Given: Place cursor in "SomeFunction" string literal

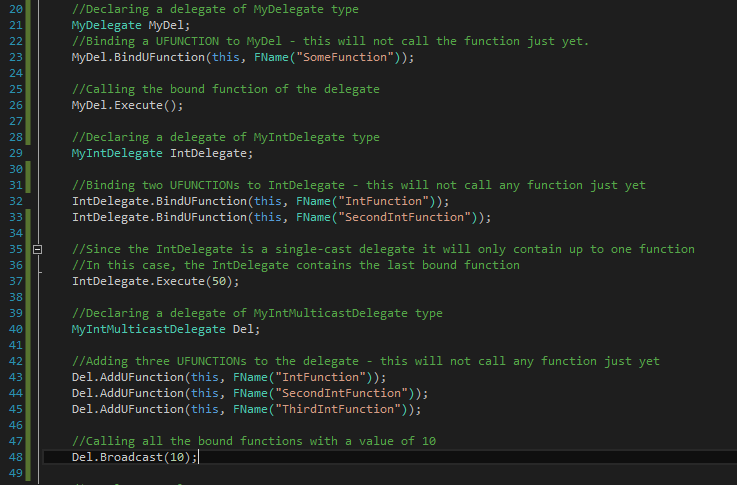Looking at the screenshot, I should tap(345, 57).
